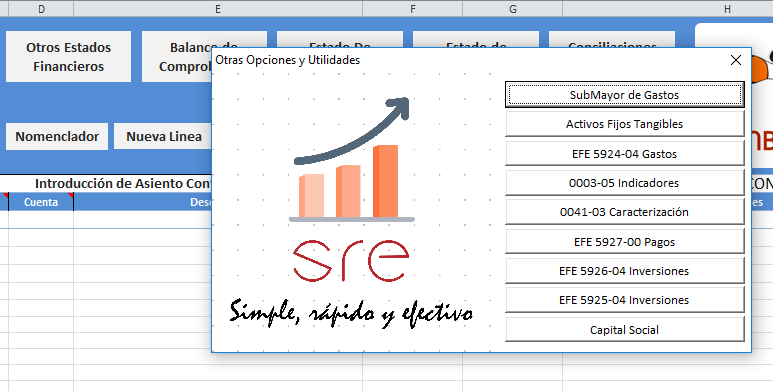Open Activos Fijos Tangibles
This screenshot has height=391, width=773.
[x=625, y=124]
